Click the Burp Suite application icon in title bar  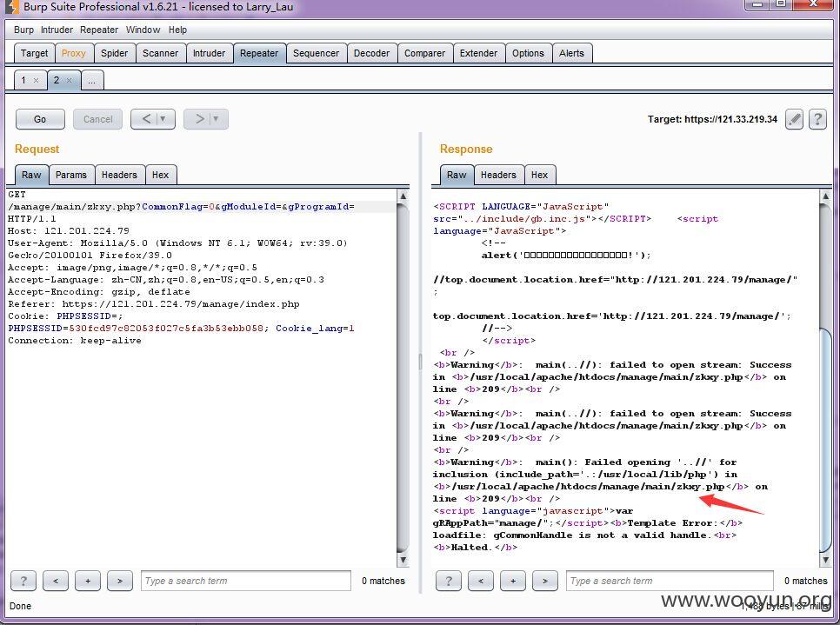[11, 7]
